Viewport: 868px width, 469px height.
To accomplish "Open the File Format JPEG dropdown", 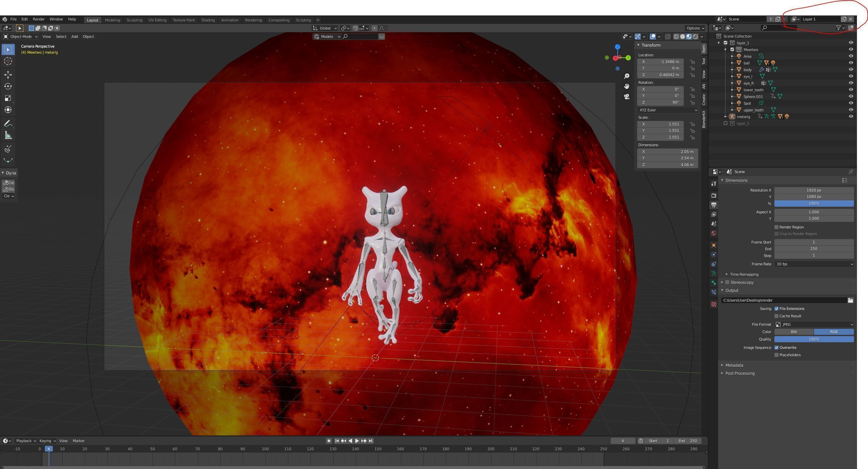I will coord(813,324).
